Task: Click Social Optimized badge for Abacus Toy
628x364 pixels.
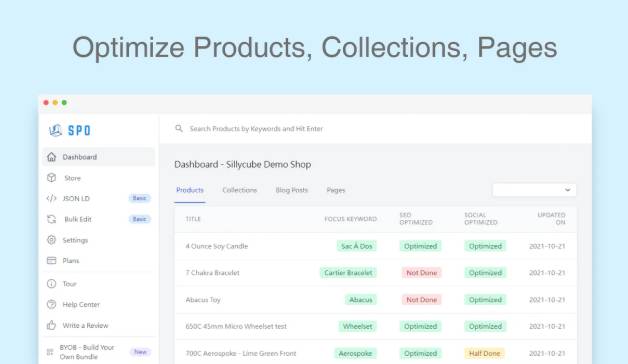Action: coord(485,300)
